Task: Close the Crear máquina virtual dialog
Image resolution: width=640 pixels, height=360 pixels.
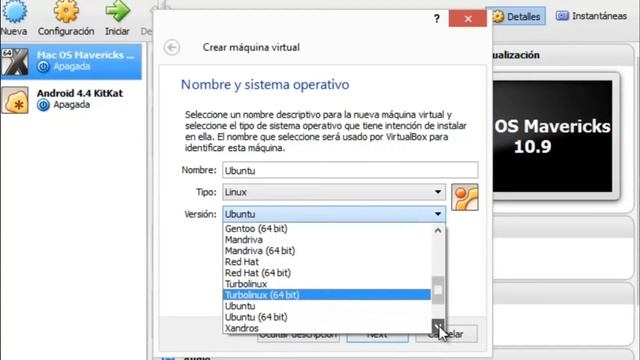Action: pos(468,18)
